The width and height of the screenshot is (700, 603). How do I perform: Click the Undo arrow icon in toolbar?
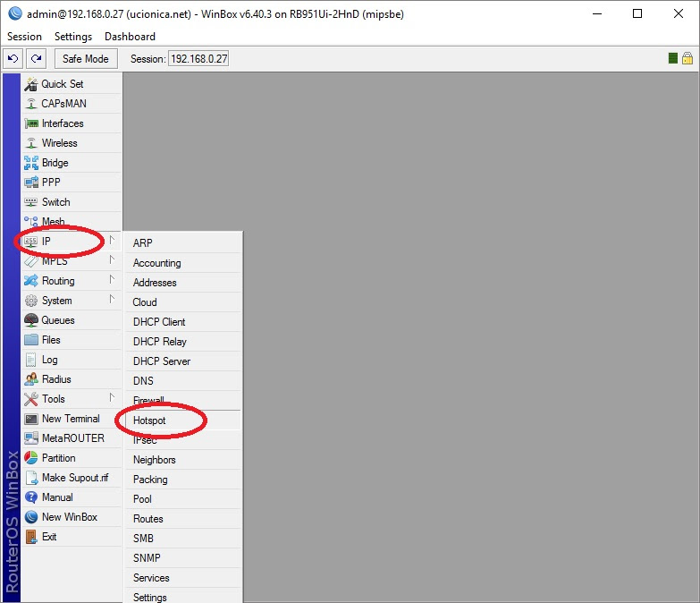point(13,58)
